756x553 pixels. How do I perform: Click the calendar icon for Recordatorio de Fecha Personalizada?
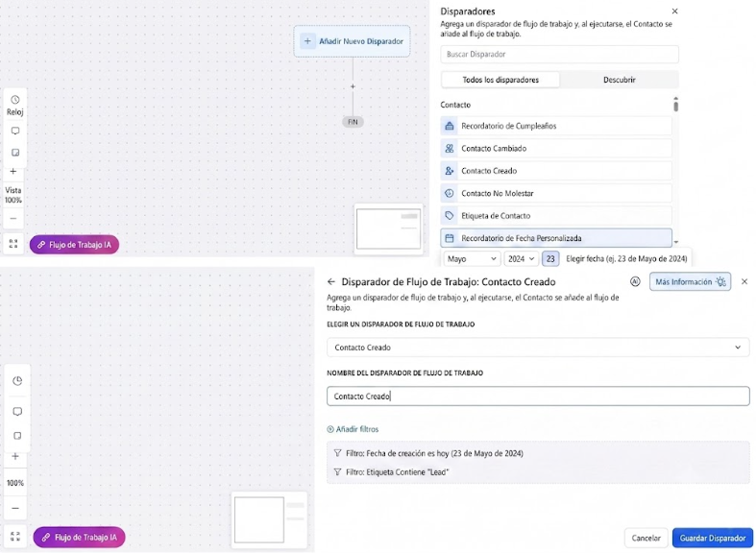[449, 238]
